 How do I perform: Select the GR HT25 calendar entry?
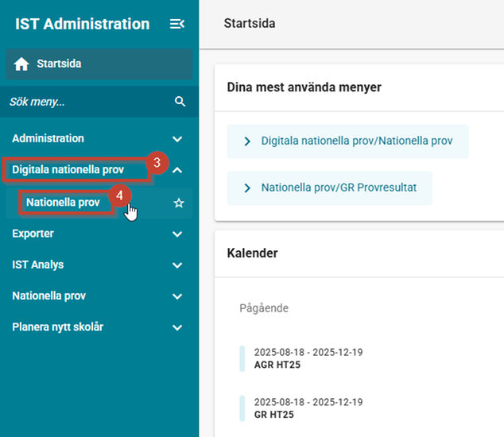308,408
